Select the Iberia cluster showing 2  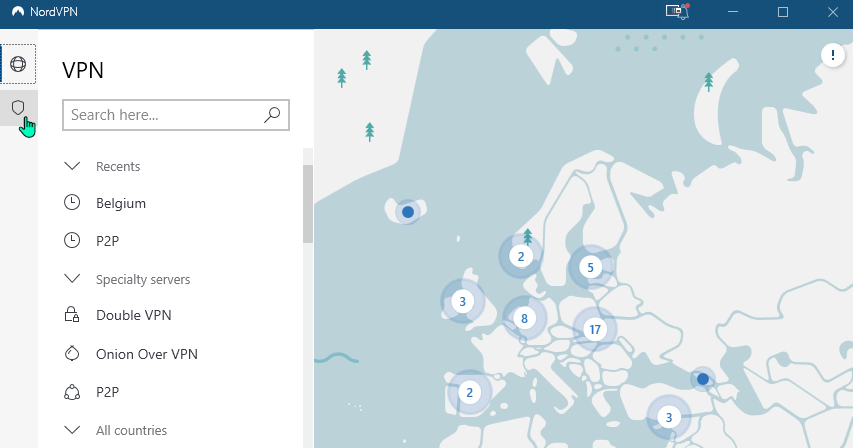tap(469, 393)
